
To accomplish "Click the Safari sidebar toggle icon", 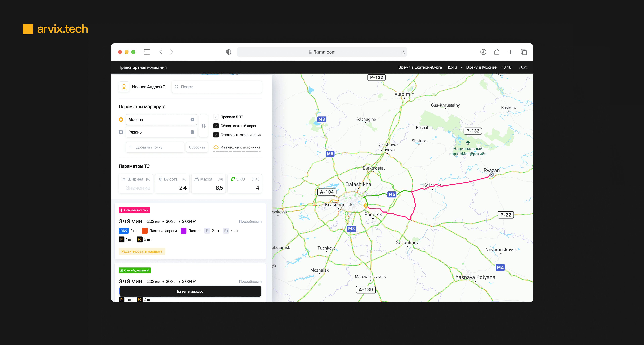I will (147, 52).
